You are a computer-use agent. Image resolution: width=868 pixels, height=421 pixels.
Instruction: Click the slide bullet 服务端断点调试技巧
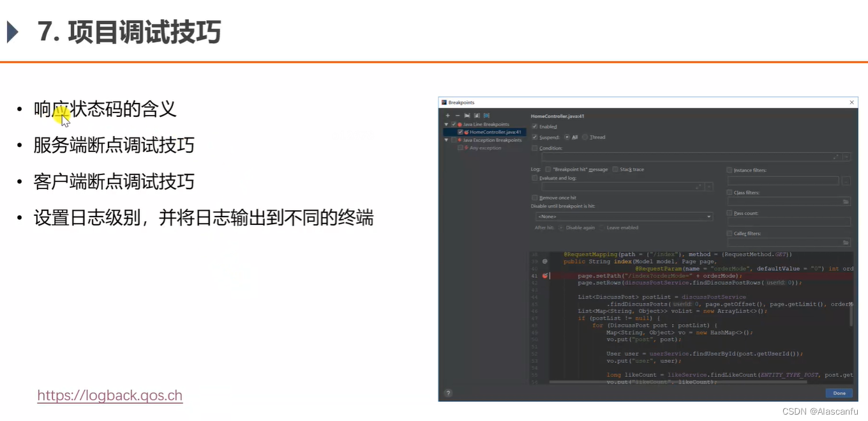(114, 146)
